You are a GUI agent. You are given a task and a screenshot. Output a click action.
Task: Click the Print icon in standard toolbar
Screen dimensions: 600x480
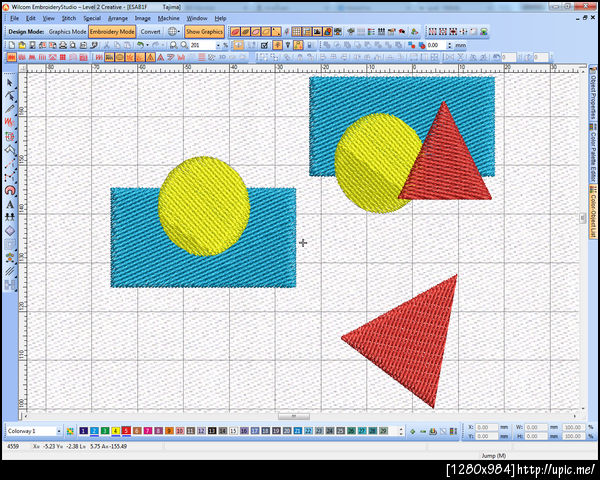tap(63, 45)
